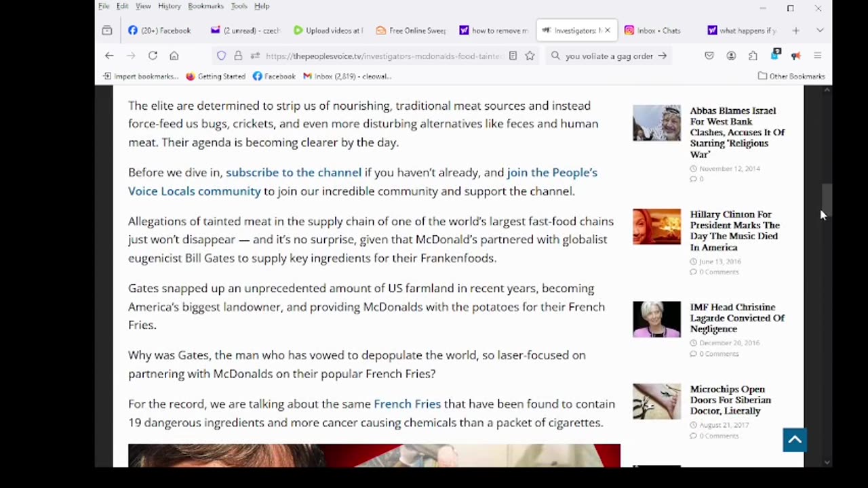Open IMF Head Christine Lagarde article
The width and height of the screenshot is (868, 488).
737,318
